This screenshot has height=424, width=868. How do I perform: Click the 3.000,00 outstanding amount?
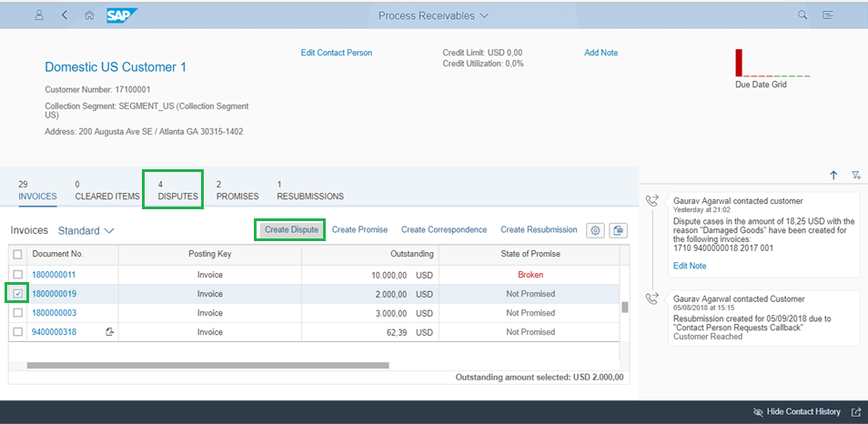click(391, 313)
